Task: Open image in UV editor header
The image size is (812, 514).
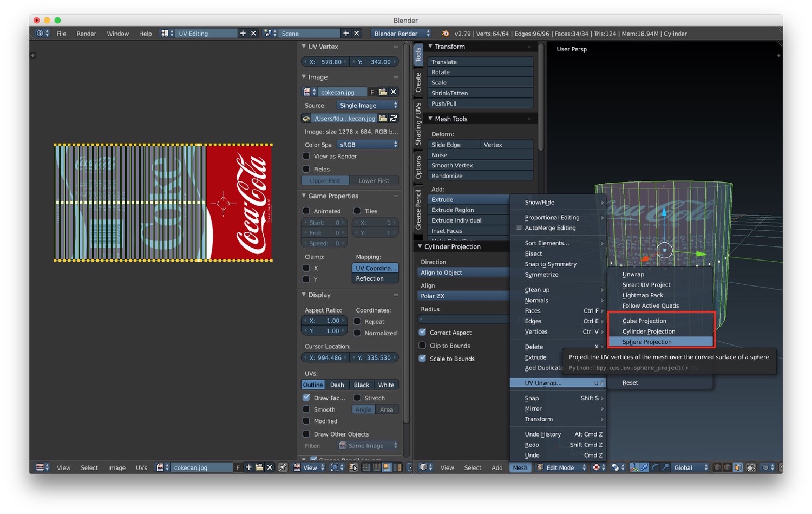Action: tap(259, 467)
